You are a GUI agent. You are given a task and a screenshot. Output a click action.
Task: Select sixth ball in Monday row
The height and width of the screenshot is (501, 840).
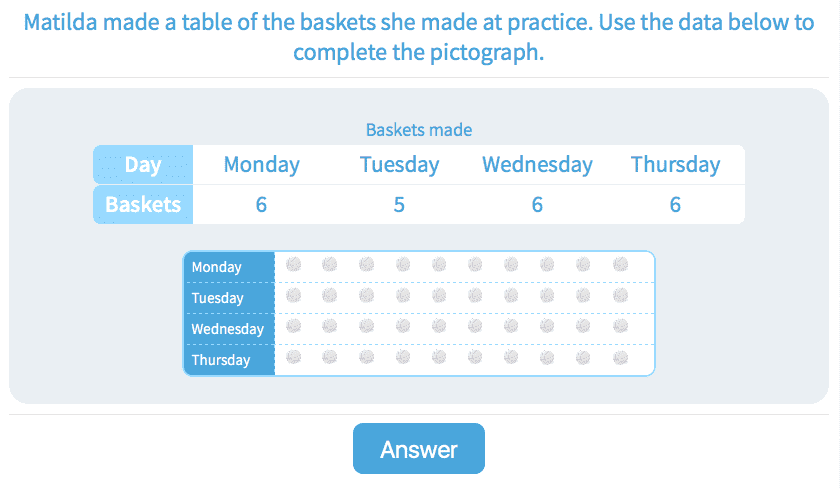tap(475, 265)
